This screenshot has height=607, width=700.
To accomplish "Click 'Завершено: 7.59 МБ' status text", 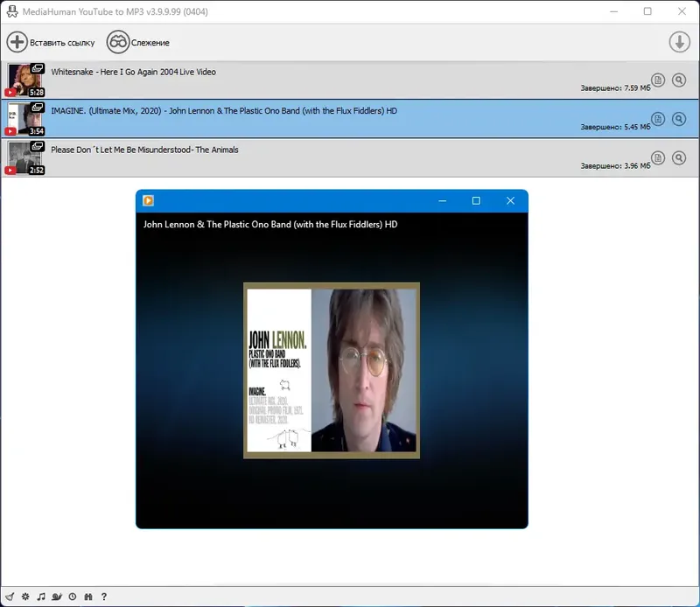I will point(615,88).
